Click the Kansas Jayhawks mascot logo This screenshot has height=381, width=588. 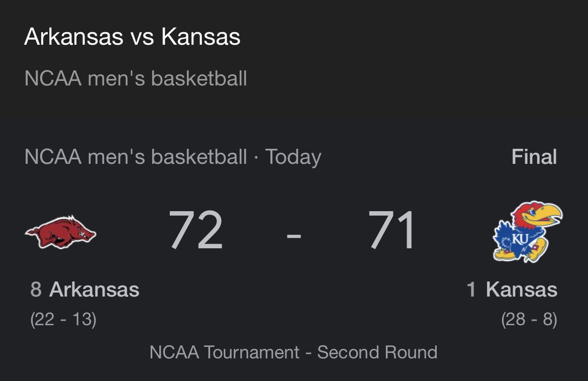tap(527, 232)
